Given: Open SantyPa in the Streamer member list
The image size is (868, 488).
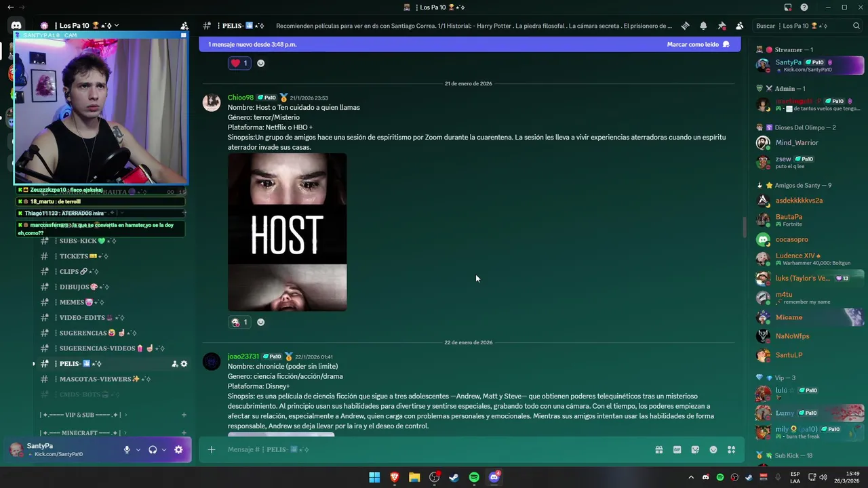Looking at the screenshot, I should (x=809, y=66).
